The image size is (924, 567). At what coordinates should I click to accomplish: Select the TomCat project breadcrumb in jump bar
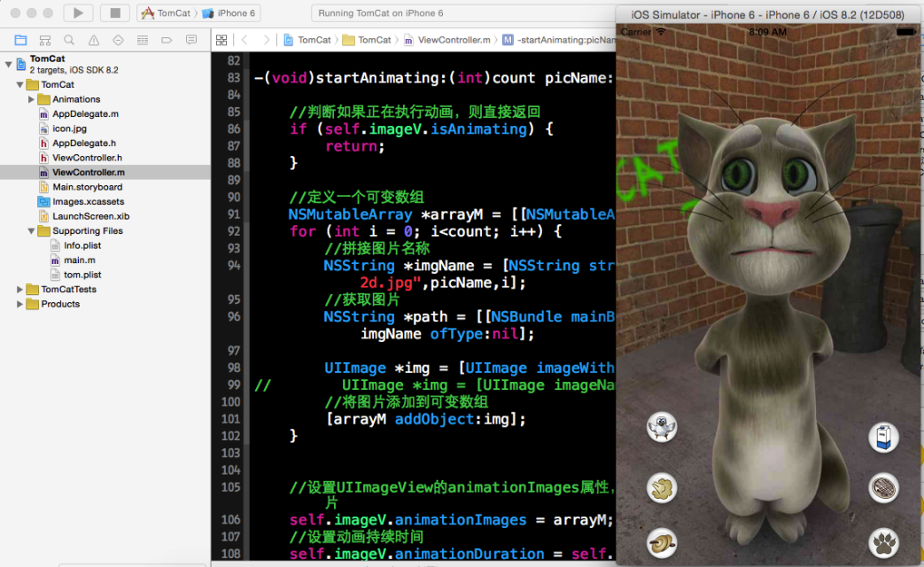click(307, 40)
